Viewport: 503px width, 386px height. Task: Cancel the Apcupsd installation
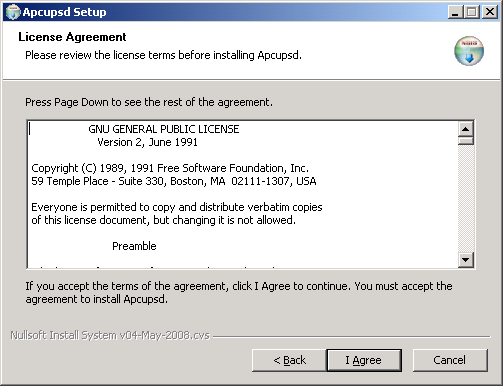tap(450, 360)
